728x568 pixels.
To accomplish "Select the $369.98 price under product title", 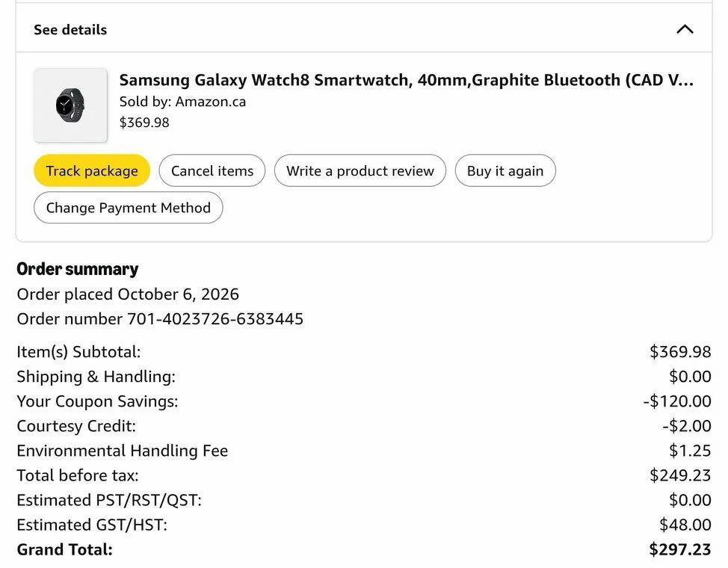I will pyautogui.click(x=144, y=122).
